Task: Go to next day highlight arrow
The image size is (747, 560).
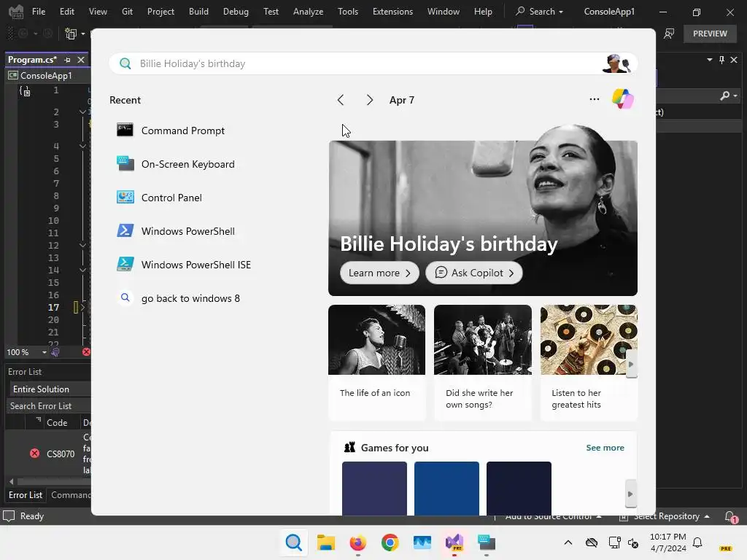Action: coord(370,100)
